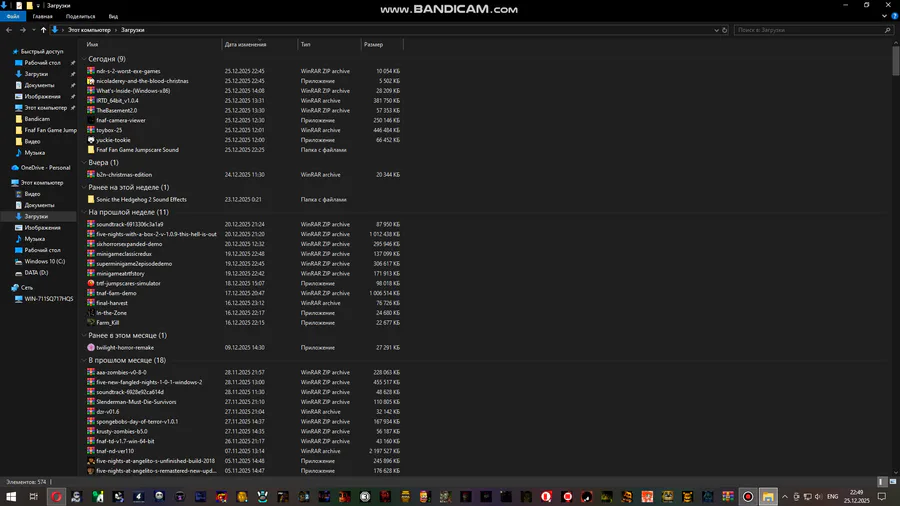
Task: Click the yuckie-tookie application icon
Action: [x=91, y=140]
